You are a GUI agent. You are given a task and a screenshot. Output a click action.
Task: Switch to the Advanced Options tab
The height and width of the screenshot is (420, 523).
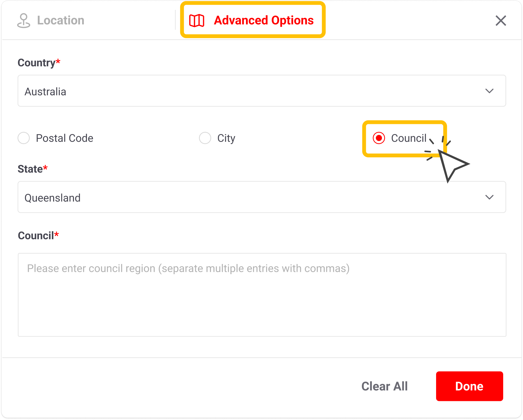tap(264, 21)
